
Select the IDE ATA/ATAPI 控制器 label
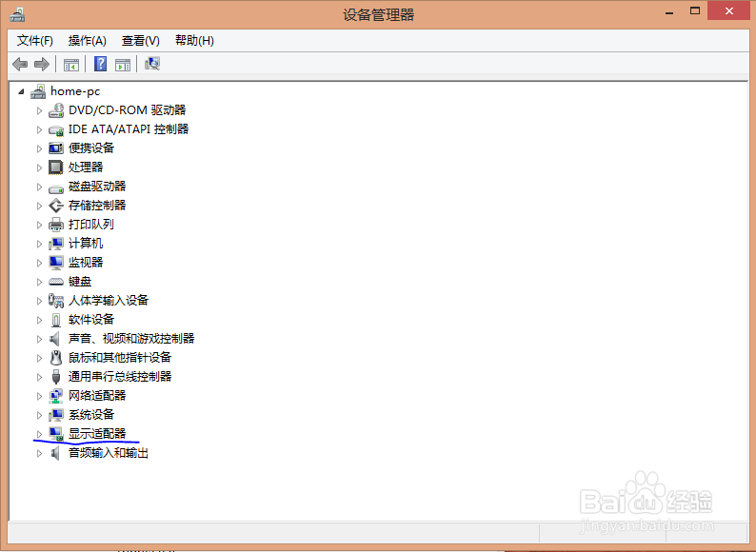click(129, 129)
